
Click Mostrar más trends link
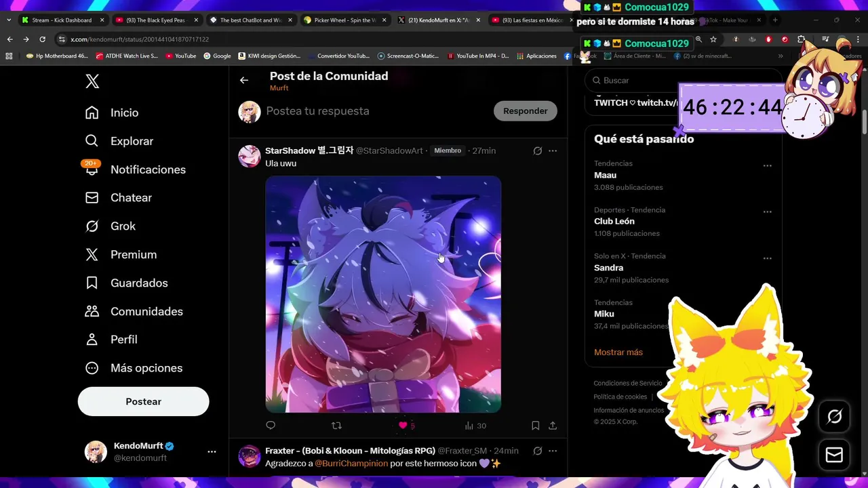click(618, 352)
